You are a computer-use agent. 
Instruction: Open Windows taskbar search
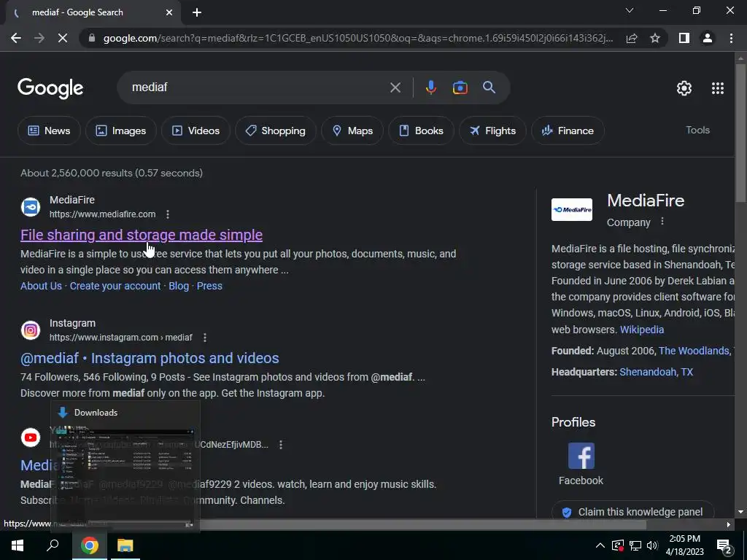(x=53, y=545)
